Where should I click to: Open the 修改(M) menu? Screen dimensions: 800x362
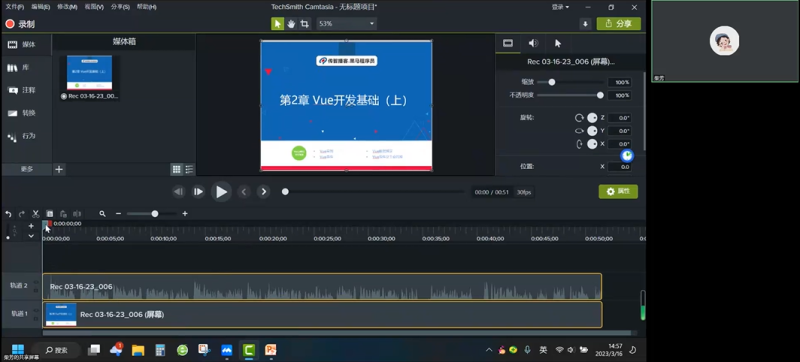pos(67,7)
